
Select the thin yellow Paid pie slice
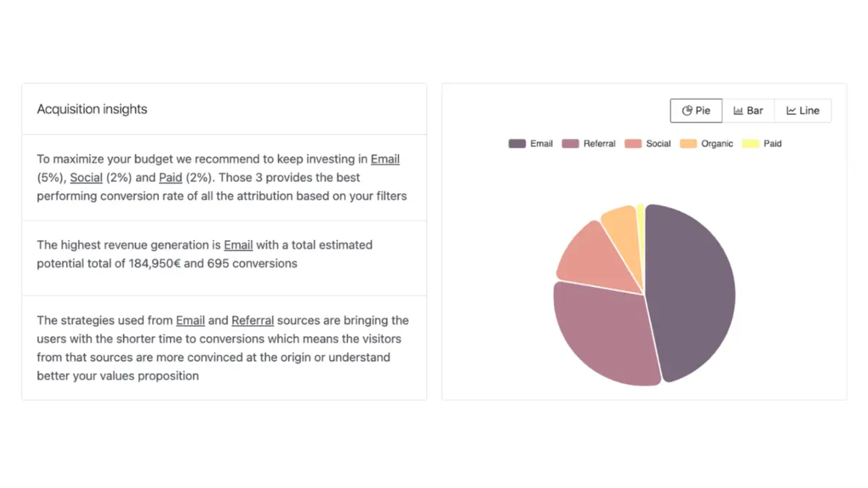point(641,217)
